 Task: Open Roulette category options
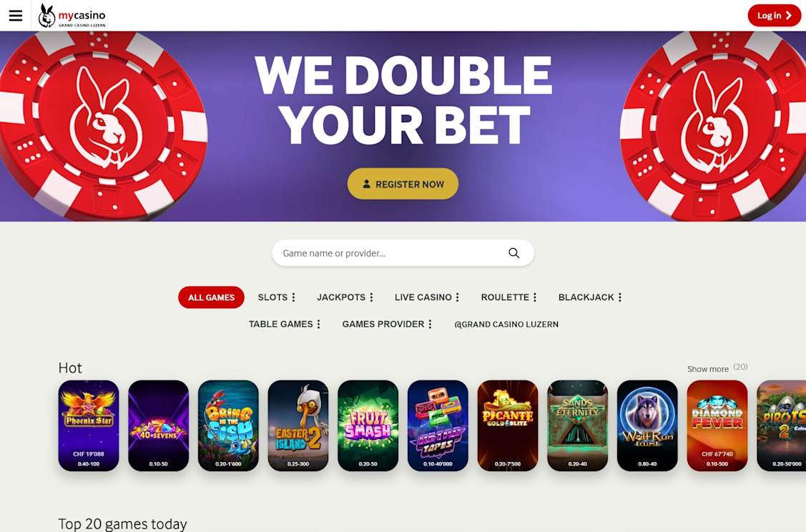(535, 297)
